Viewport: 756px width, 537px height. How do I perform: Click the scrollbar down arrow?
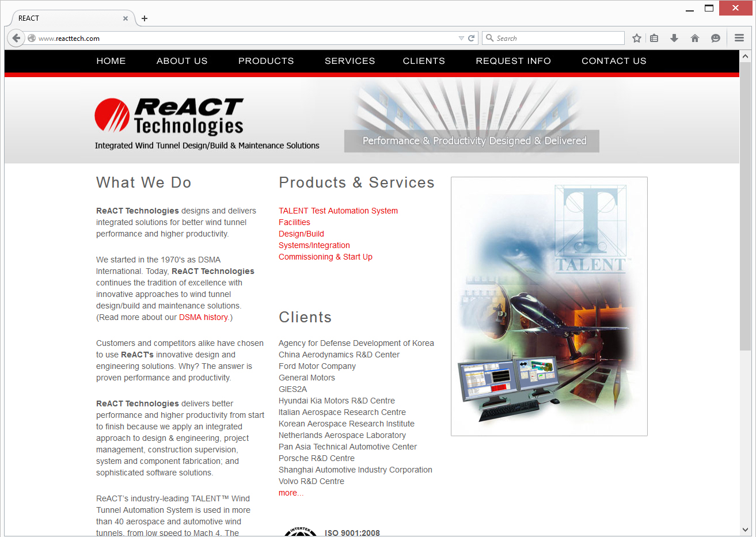click(745, 530)
